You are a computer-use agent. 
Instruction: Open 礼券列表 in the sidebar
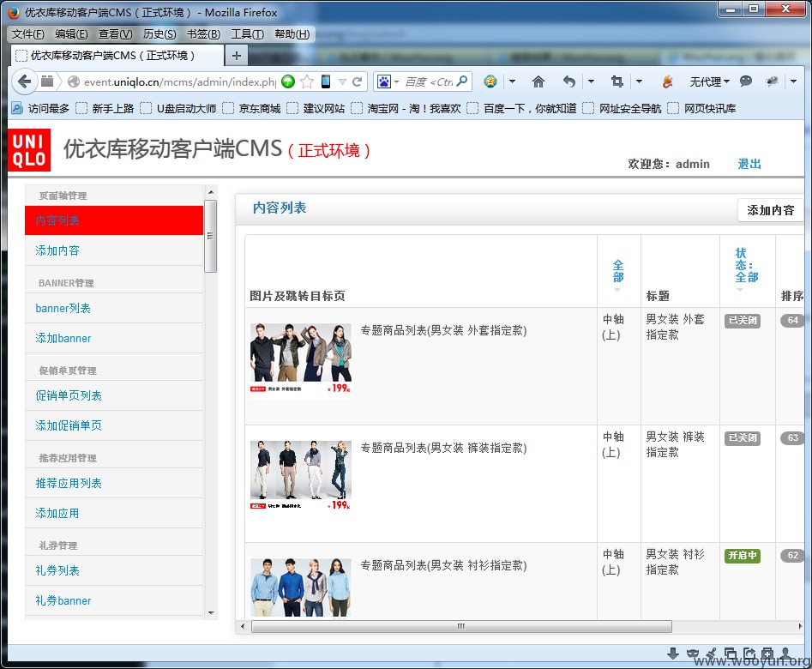click(114, 570)
